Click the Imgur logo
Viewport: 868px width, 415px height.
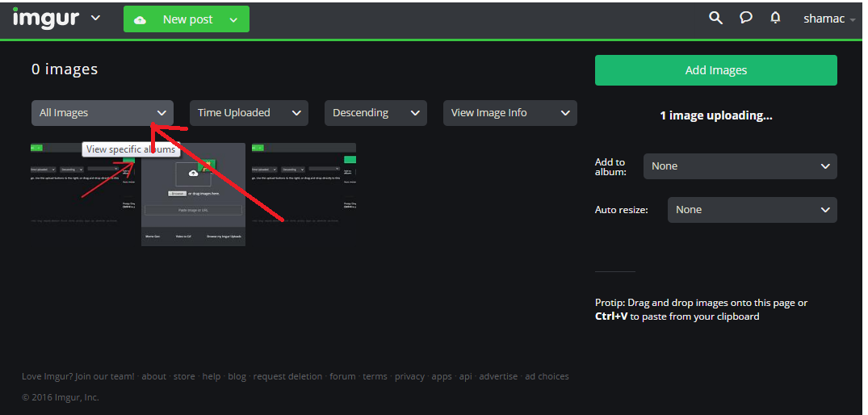46,19
